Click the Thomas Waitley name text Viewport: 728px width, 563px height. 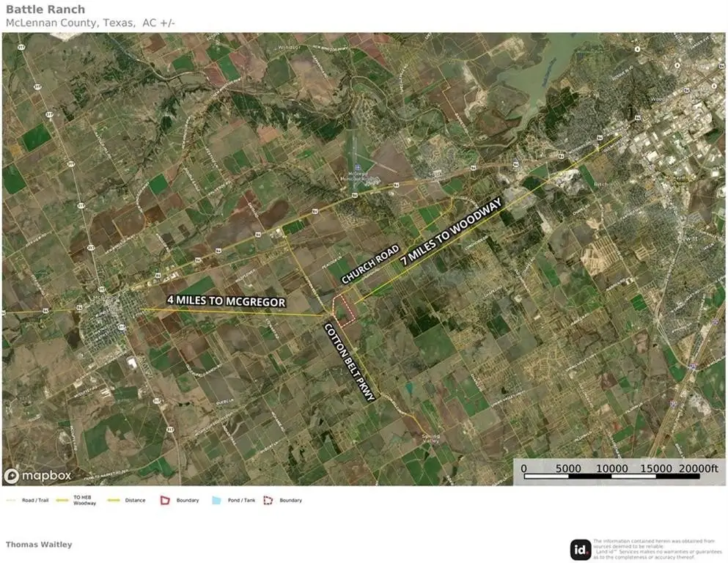point(39,545)
